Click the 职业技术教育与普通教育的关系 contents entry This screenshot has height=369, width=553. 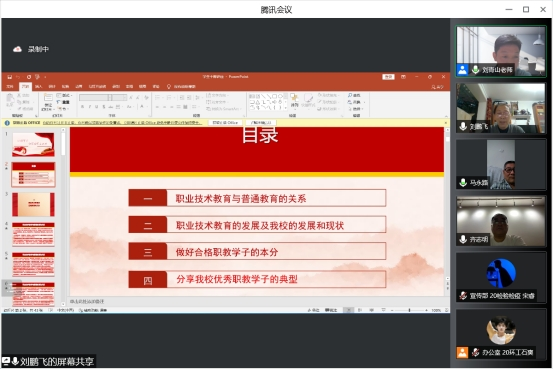point(241,199)
